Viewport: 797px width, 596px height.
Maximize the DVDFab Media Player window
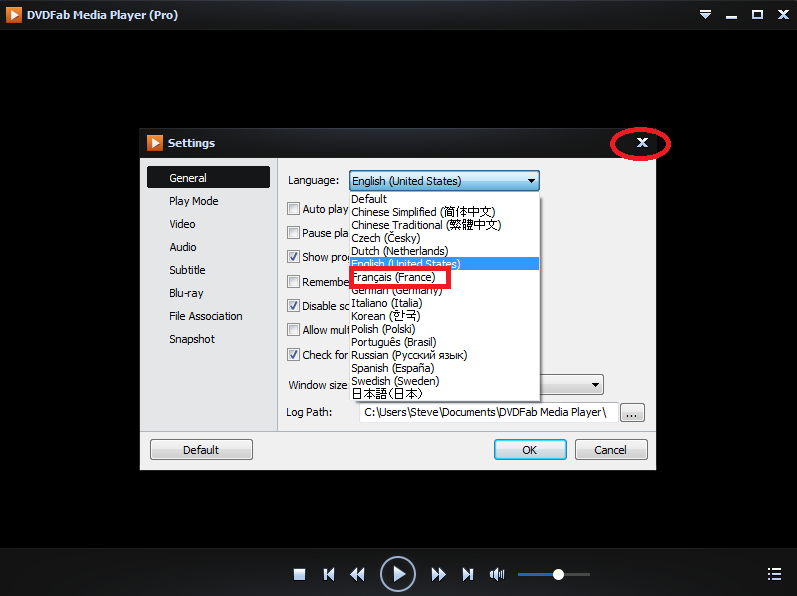[x=757, y=14]
